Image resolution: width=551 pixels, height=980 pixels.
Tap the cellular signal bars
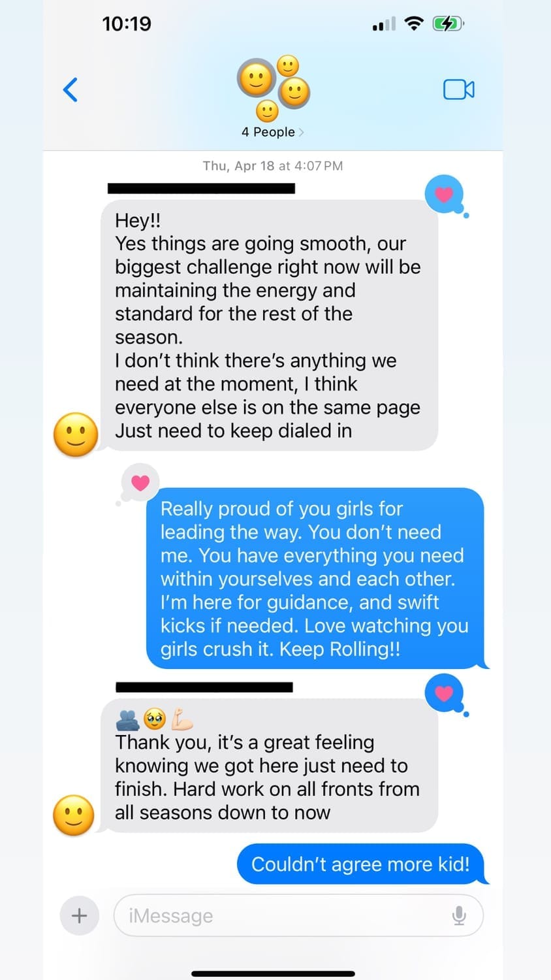point(384,25)
